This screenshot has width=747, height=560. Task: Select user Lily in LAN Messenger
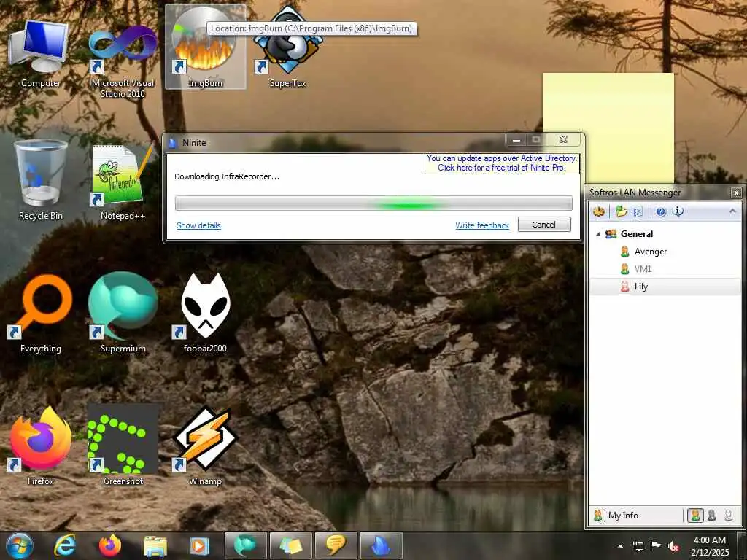[665, 287]
